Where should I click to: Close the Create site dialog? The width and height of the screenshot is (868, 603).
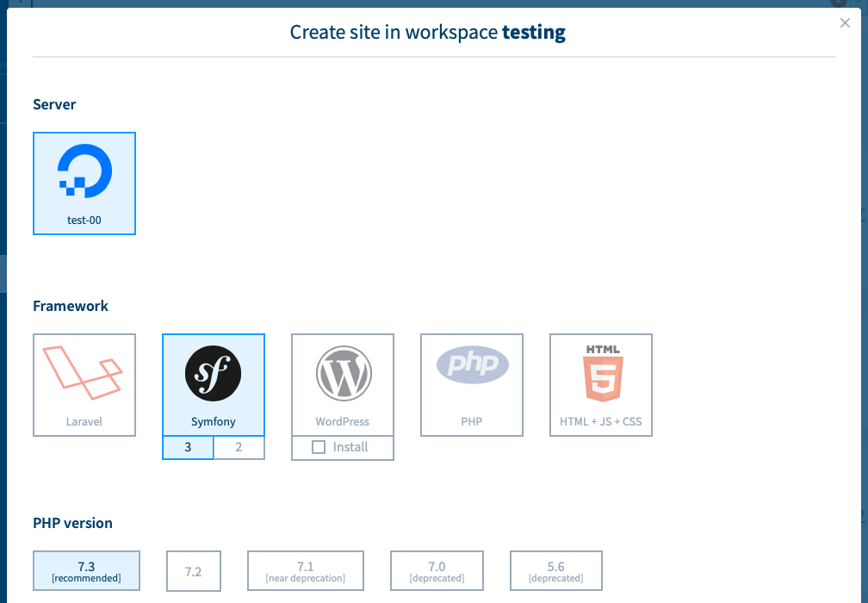coord(845,22)
